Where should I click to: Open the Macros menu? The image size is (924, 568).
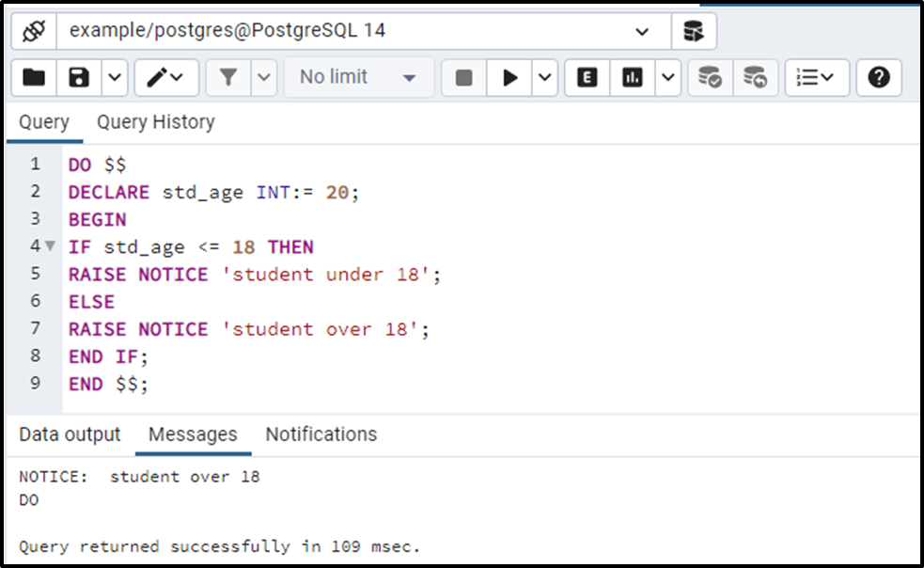[816, 77]
